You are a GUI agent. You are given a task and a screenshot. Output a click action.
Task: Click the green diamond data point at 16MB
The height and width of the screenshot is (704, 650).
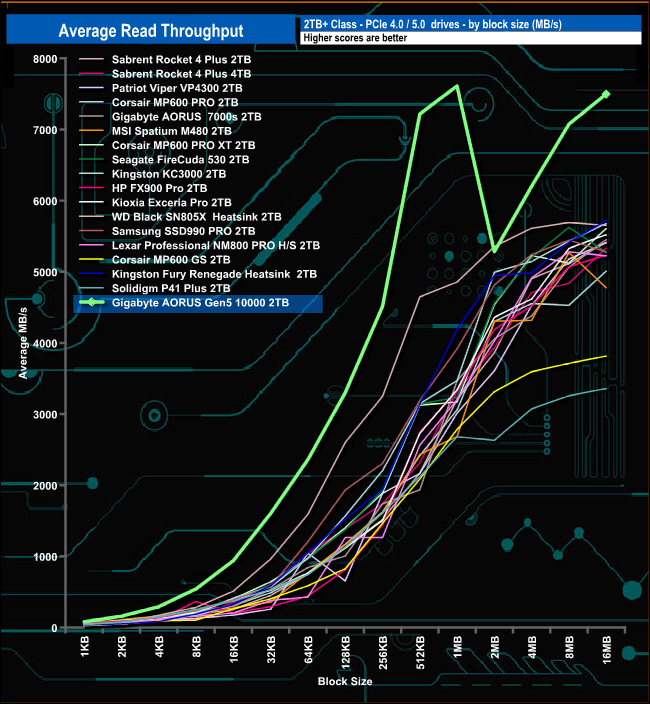606,94
